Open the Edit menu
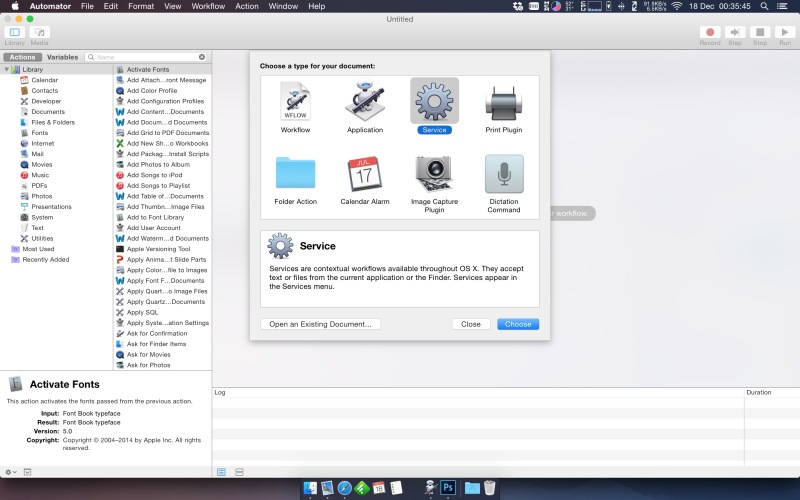This screenshot has width=800, height=500. tap(111, 6)
